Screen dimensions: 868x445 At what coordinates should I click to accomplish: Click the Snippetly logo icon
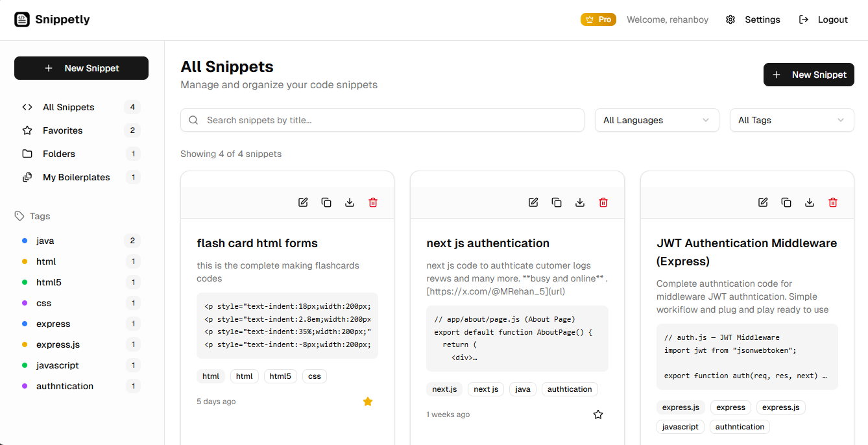(x=22, y=19)
